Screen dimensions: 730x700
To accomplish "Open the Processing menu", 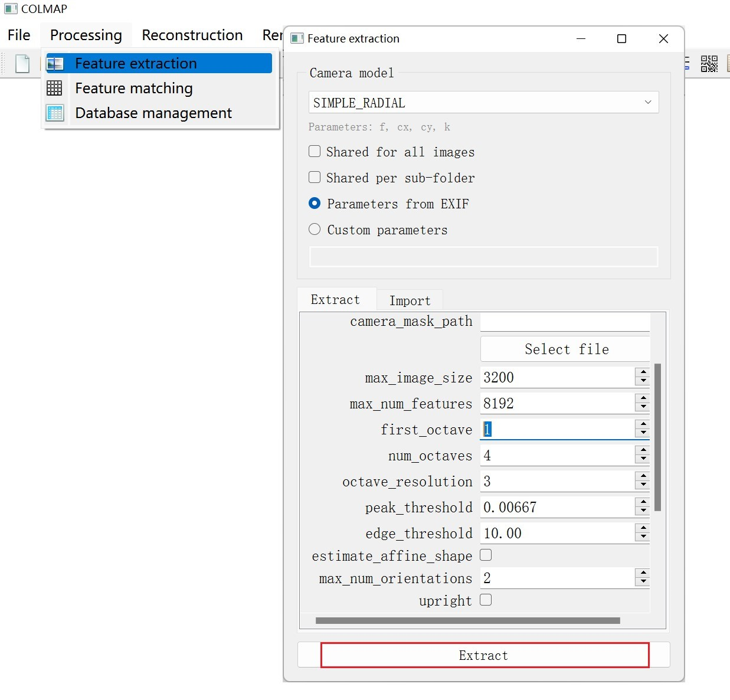I will coord(86,35).
